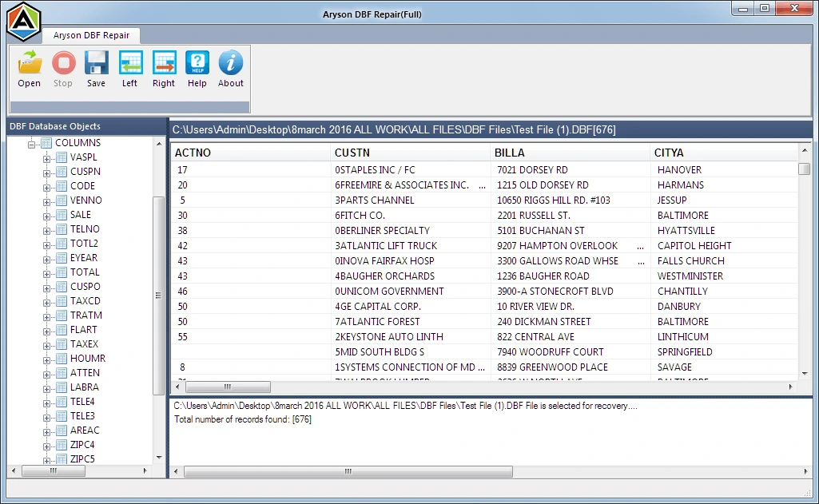Click the Stop toolbar icon
Viewport: 819px width, 504px height.
[x=64, y=62]
